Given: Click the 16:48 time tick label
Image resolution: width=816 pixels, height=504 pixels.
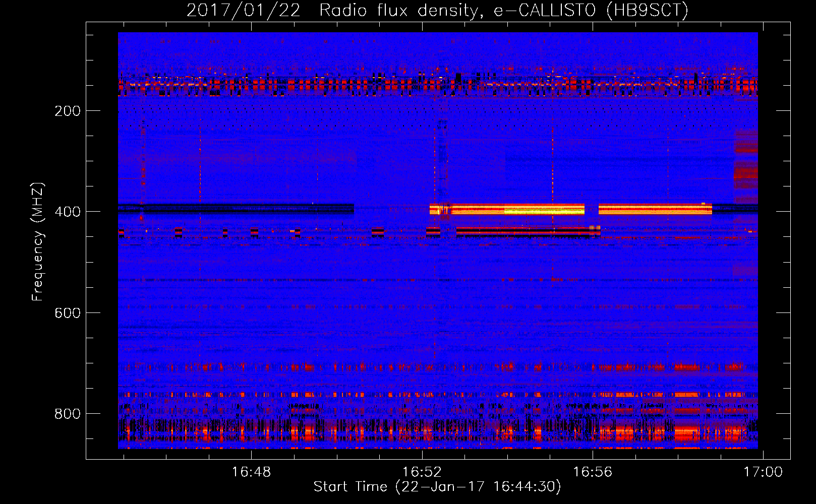Looking at the screenshot, I should (251, 472).
